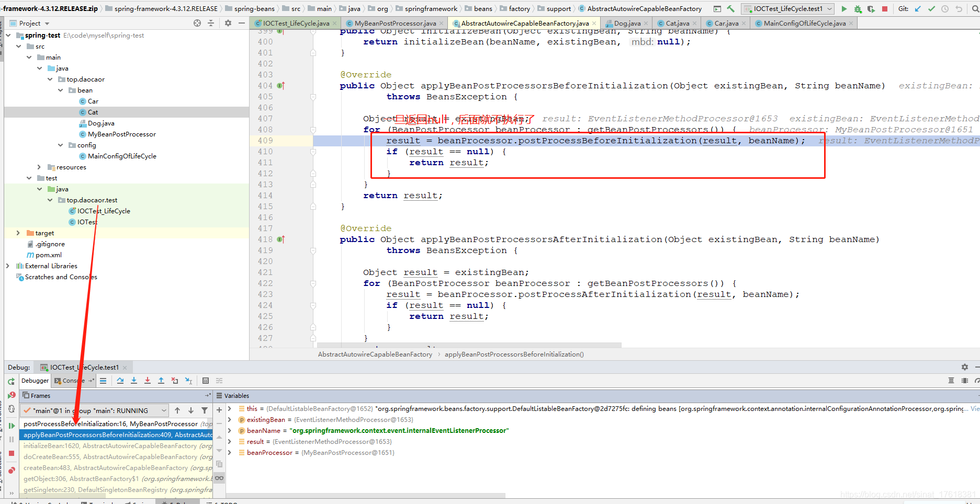Image resolution: width=980 pixels, height=504 pixels.
Task: Switch to the MyBeanPostProcessor.java editor tab
Action: (x=395, y=24)
